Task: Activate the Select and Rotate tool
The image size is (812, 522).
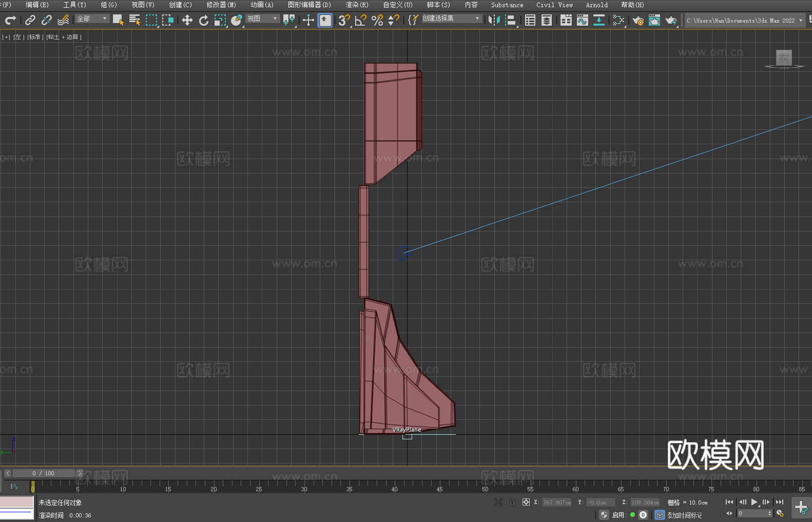Action: coord(204,20)
